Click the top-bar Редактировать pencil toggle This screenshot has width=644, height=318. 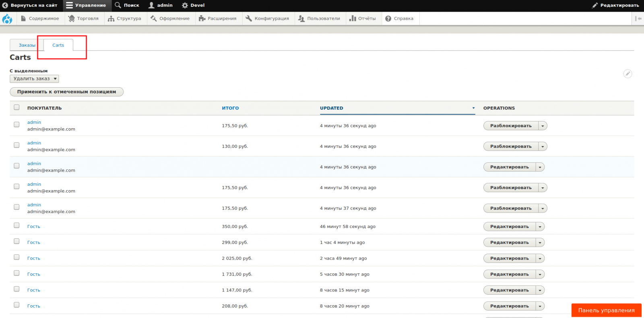(615, 5)
